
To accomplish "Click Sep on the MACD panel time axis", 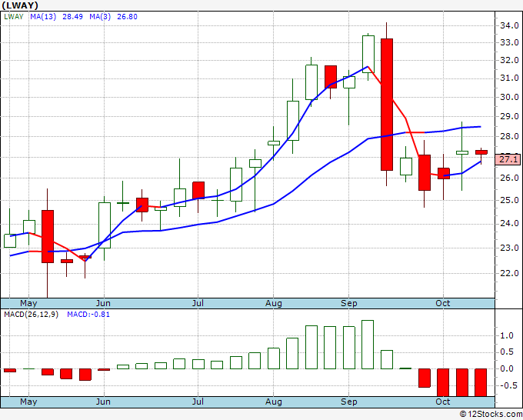I will click(x=349, y=402).
